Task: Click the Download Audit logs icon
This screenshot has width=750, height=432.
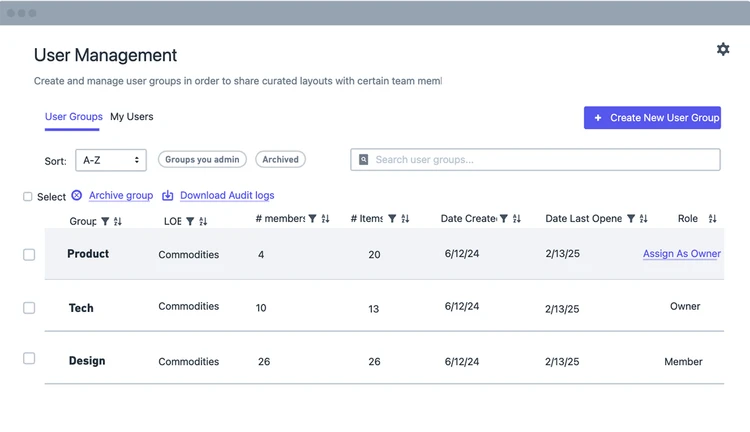Action: point(168,196)
